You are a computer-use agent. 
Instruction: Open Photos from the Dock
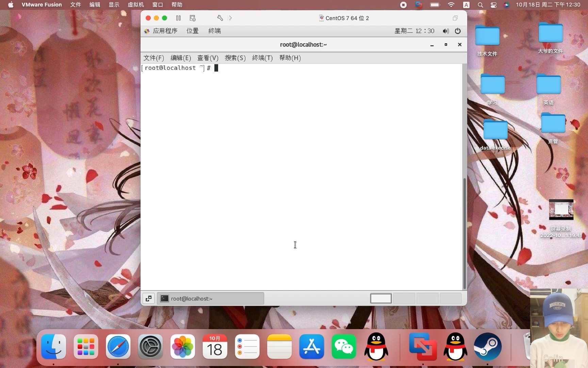click(183, 347)
